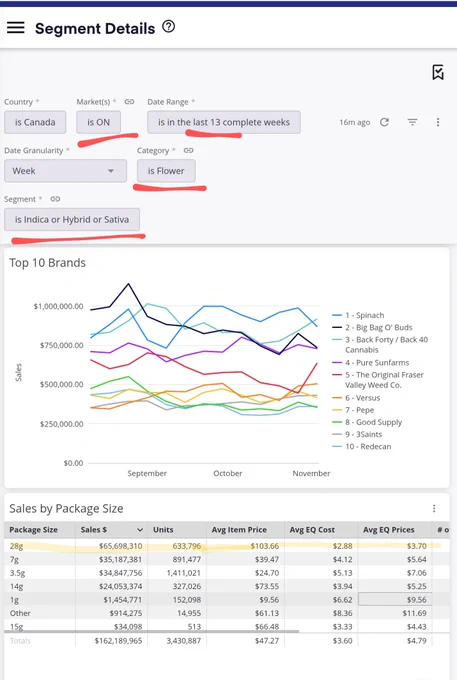Use the table's horizontal scrollbar
Viewport: 457px width, 680px height.
tap(152, 631)
